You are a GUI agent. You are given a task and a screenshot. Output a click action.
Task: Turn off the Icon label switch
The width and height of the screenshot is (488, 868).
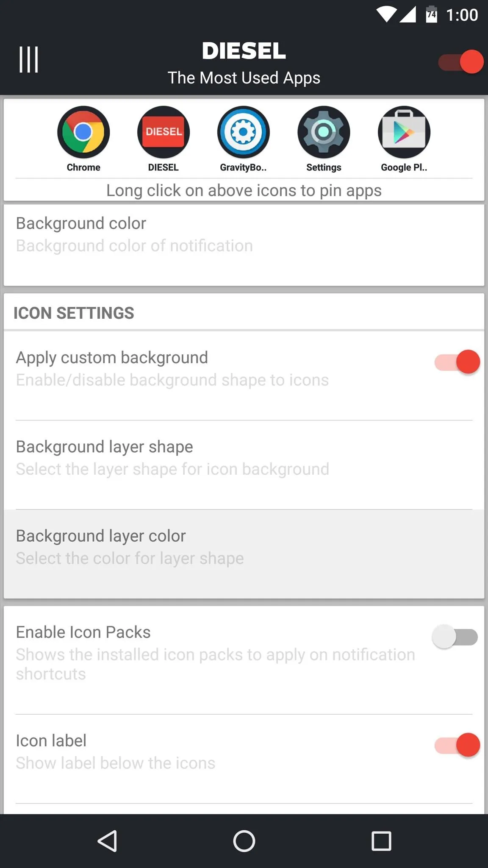coord(457,745)
